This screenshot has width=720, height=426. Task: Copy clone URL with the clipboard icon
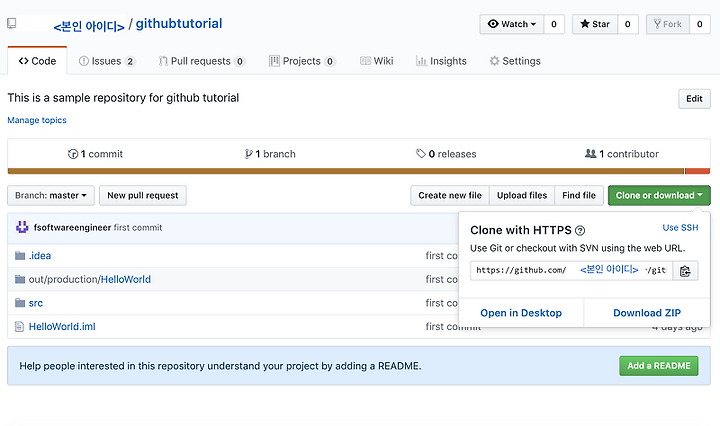685,271
